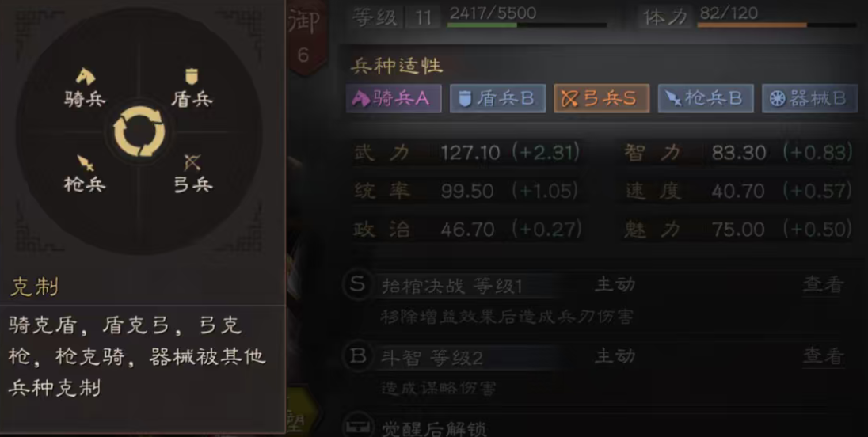
Task: Open 查看 link for 抬棺决战 skill
Action: 823,285
